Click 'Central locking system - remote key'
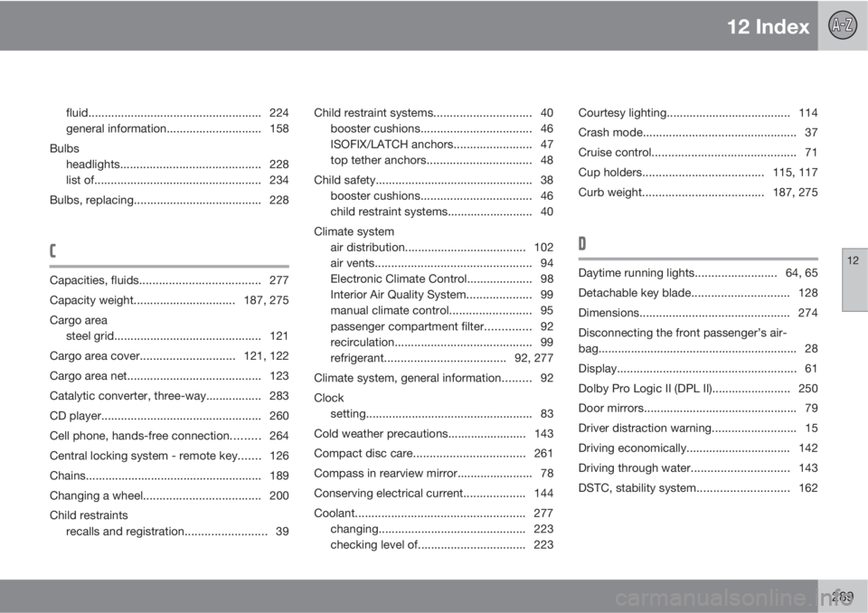868x613 pixels. coord(169,456)
